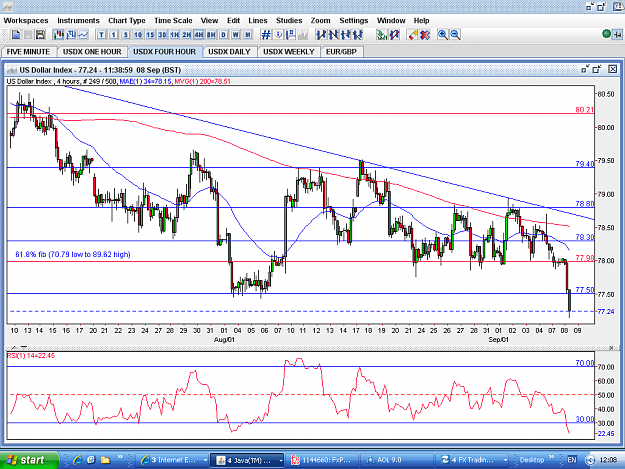Image resolution: width=625 pixels, height=469 pixels.
Task: Open the Workspaces menu
Action: pyautogui.click(x=26, y=21)
